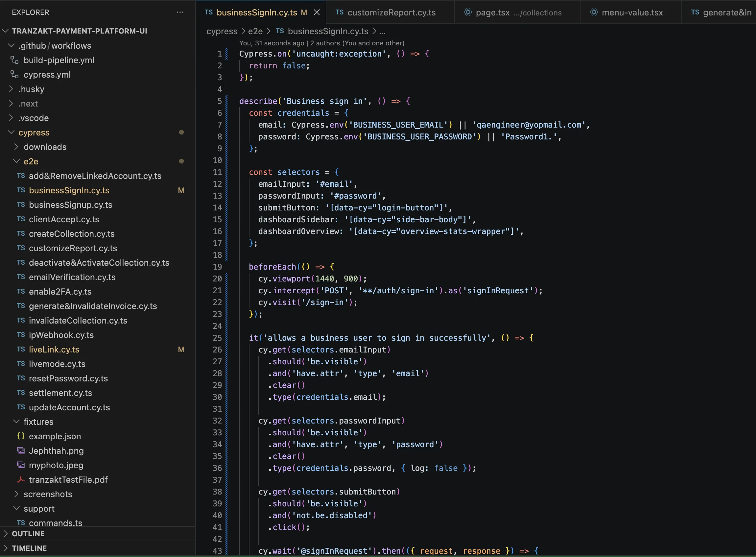This screenshot has width=756, height=557.
Task: Click the JSON braces icon beside example.json
Action: pos(21,436)
